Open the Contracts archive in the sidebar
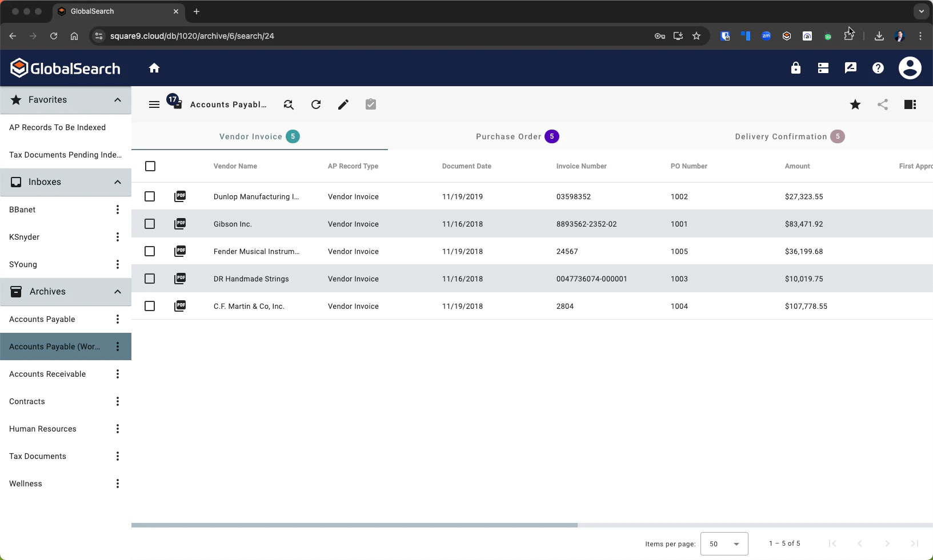933x560 pixels. 27,401
